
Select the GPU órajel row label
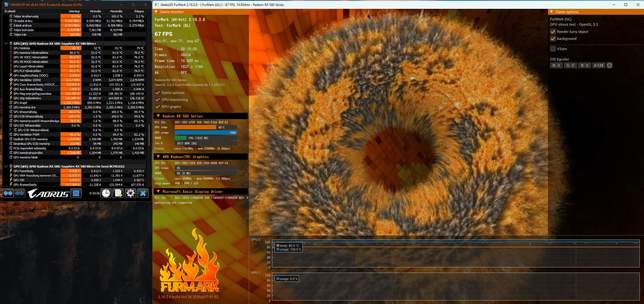coord(20,103)
